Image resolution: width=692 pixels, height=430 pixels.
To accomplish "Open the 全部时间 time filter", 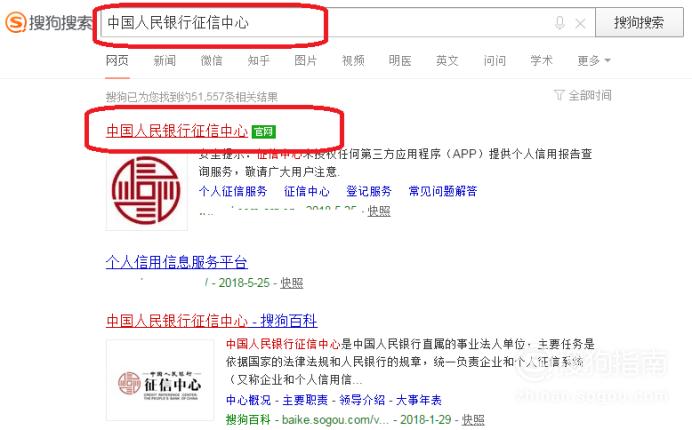I will click(590, 95).
